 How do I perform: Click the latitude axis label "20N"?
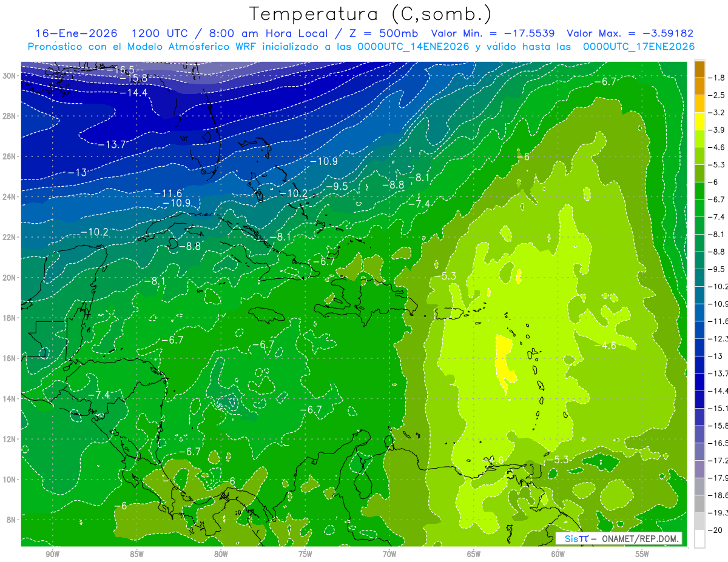[x=10, y=278]
